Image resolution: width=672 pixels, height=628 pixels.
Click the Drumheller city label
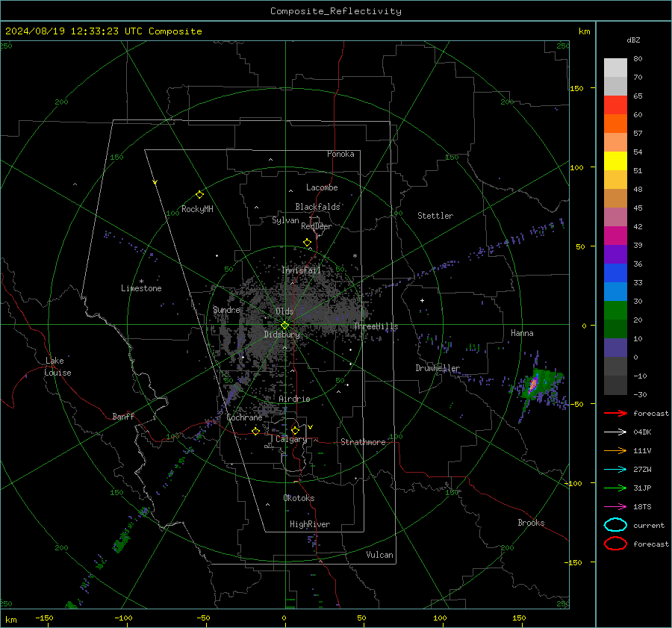(438, 368)
